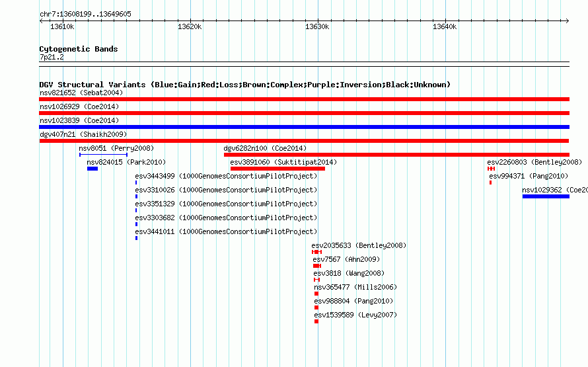Viewport: 588px width, 367px height.
Task: Open the esv3891060 (Suktitipat2014) label
Action: click(x=283, y=162)
